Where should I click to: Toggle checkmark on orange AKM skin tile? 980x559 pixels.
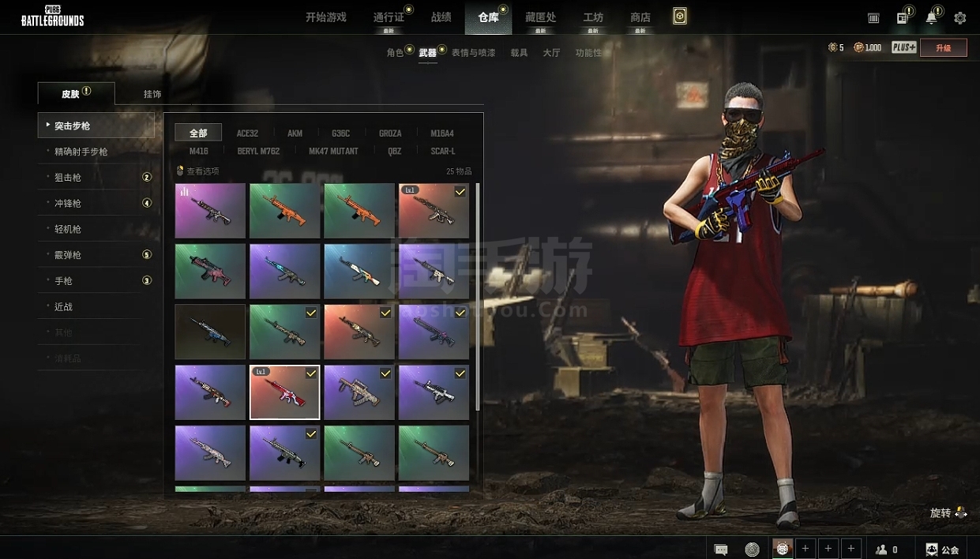point(385,313)
